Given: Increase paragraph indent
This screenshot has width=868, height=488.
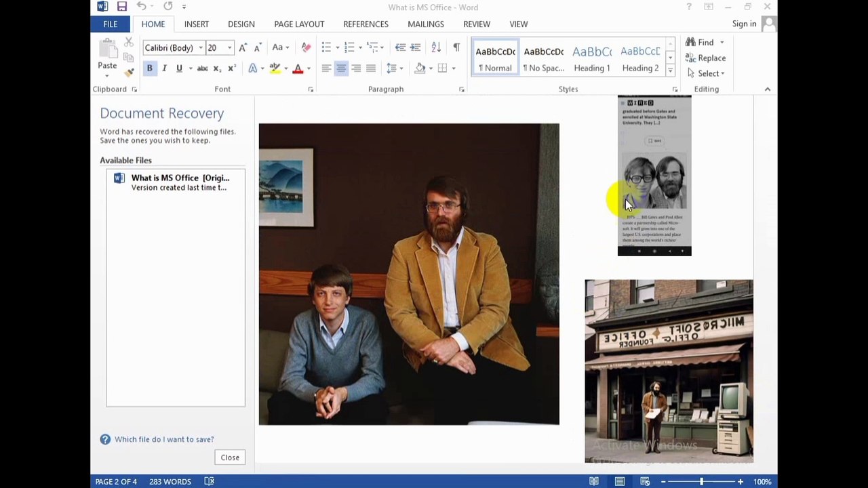Looking at the screenshot, I should 415,47.
